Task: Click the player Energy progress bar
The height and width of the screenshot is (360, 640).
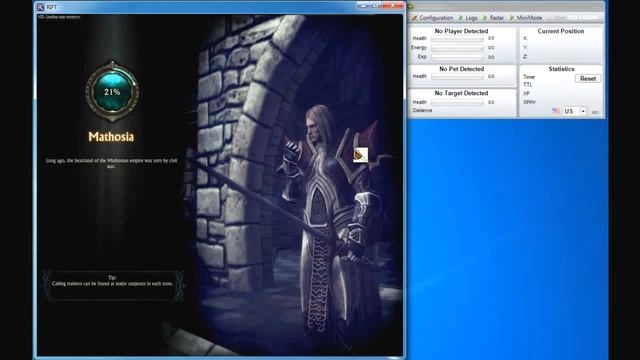Action: (457, 48)
